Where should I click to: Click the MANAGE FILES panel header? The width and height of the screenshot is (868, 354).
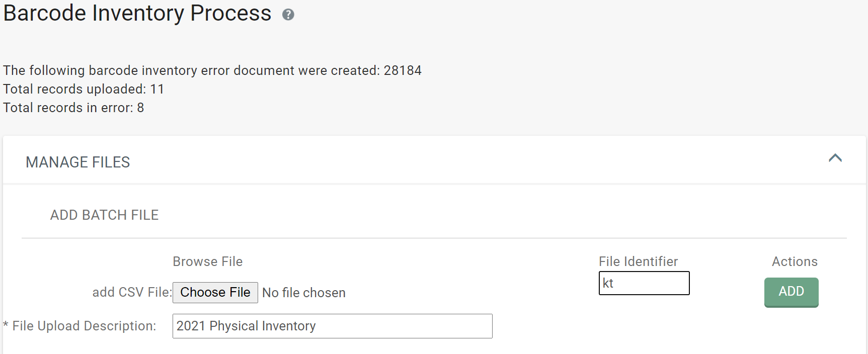click(78, 162)
